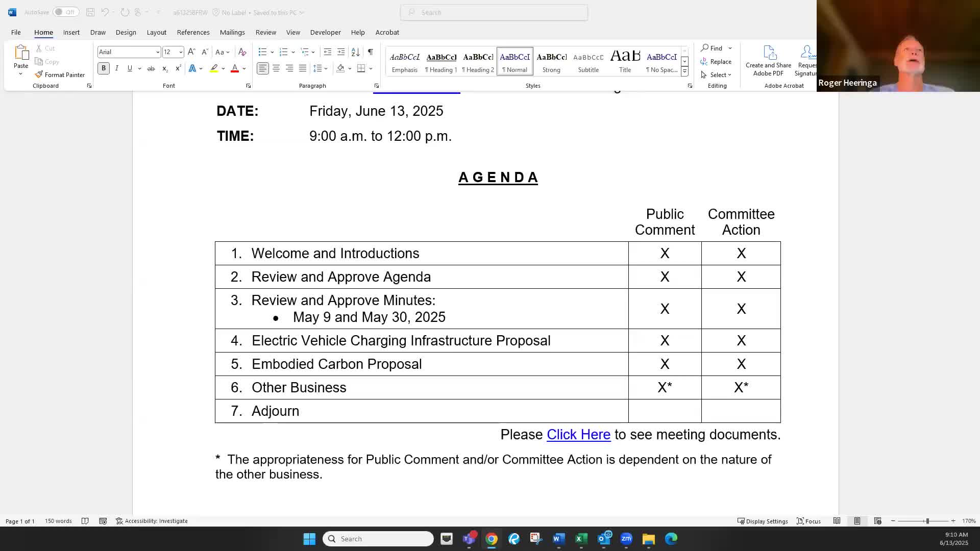Select the Text Highlight Color tool
The height and width of the screenshot is (551, 980).
214,68
